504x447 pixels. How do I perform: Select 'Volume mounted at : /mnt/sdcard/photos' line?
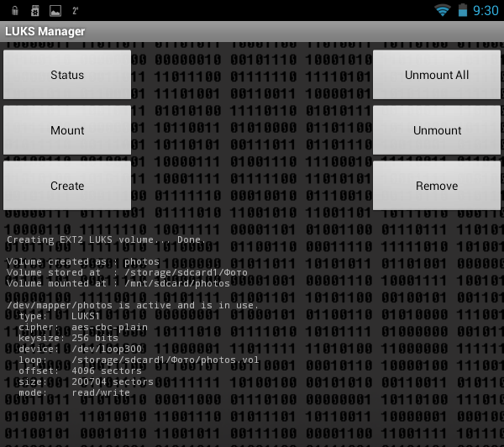(118, 284)
